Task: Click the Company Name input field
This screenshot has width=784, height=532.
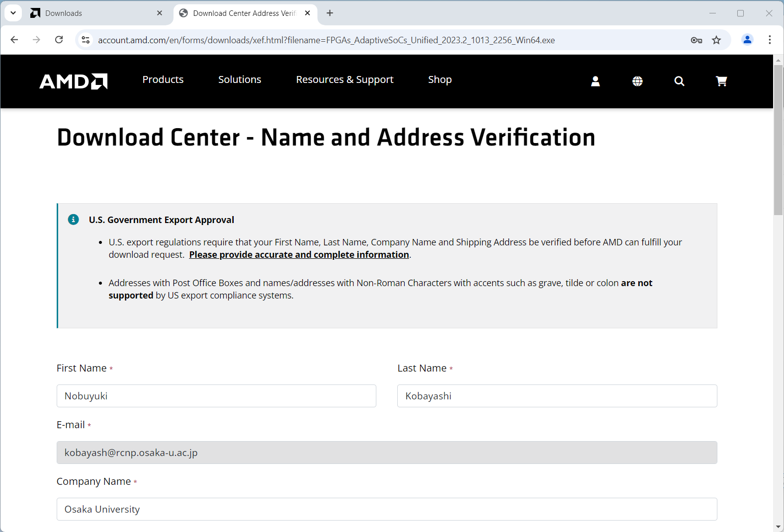Action: coord(386,509)
